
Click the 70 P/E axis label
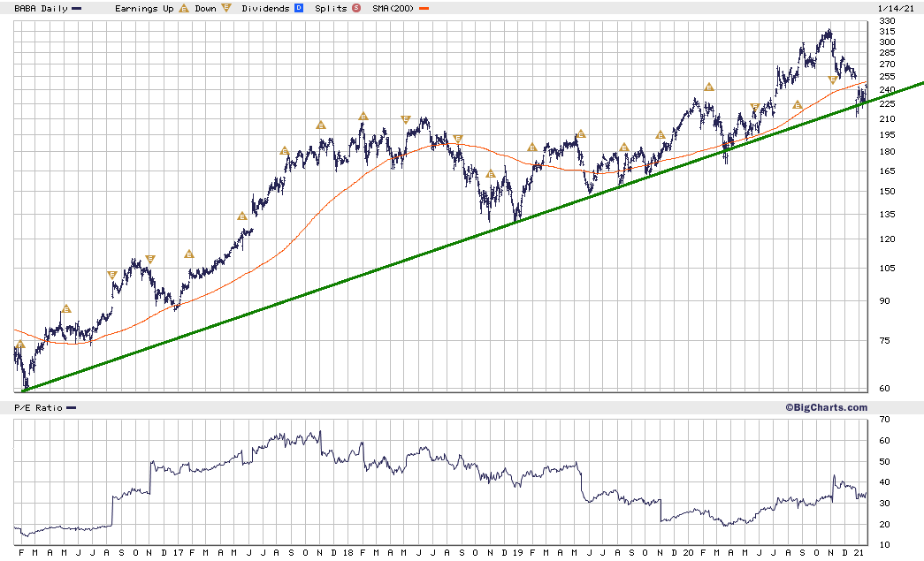[884, 420]
